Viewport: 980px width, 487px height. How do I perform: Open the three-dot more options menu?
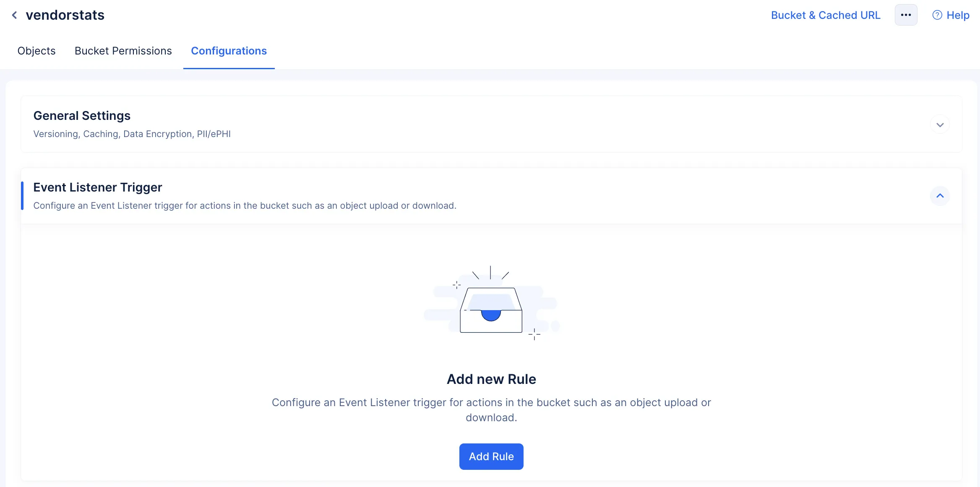(x=906, y=15)
